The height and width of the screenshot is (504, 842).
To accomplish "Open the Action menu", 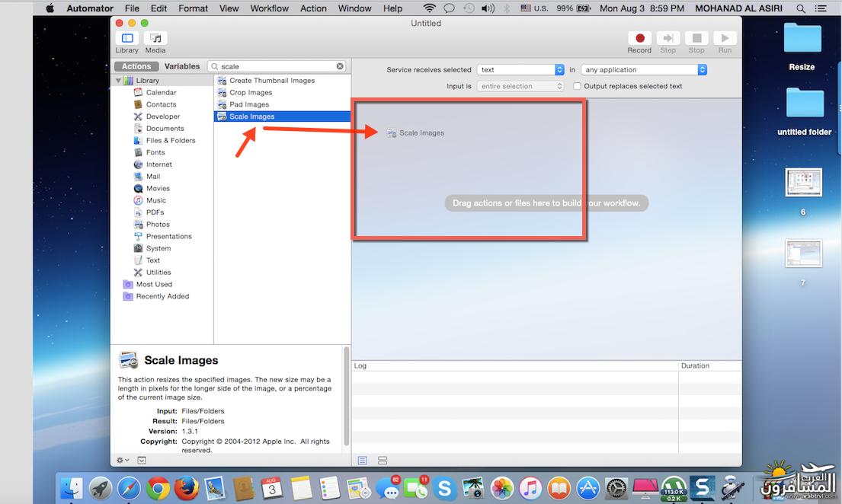I will [x=314, y=8].
